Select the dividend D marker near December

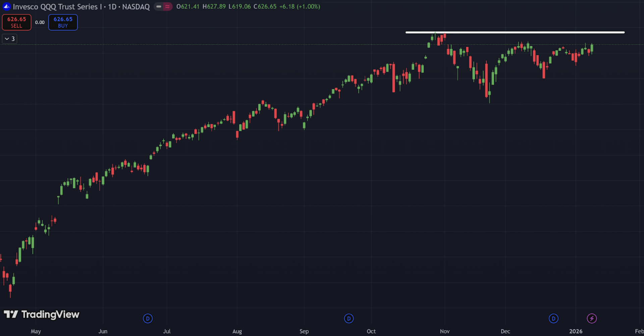coord(553,319)
